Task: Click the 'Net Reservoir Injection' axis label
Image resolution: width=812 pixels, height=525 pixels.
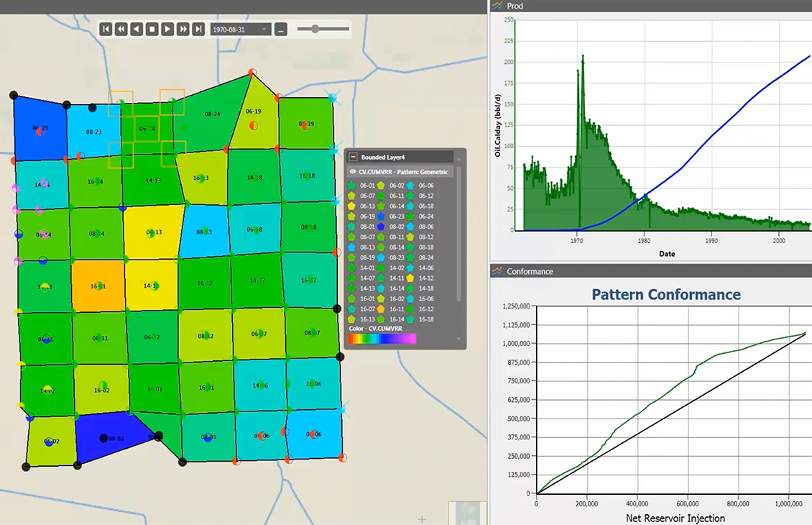Action: click(x=675, y=519)
